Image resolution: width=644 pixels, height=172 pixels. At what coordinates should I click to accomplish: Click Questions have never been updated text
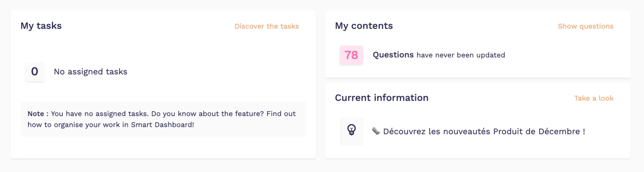point(439,55)
